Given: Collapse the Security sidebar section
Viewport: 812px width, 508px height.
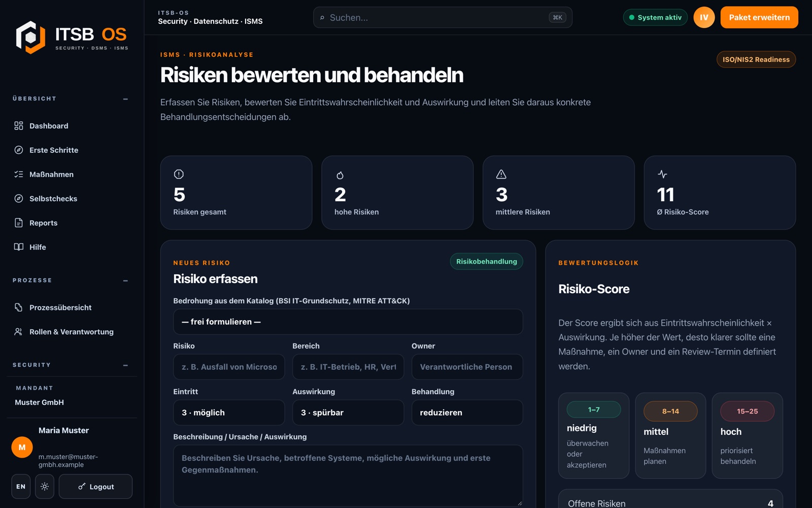Looking at the screenshot, I should (125, 365).
